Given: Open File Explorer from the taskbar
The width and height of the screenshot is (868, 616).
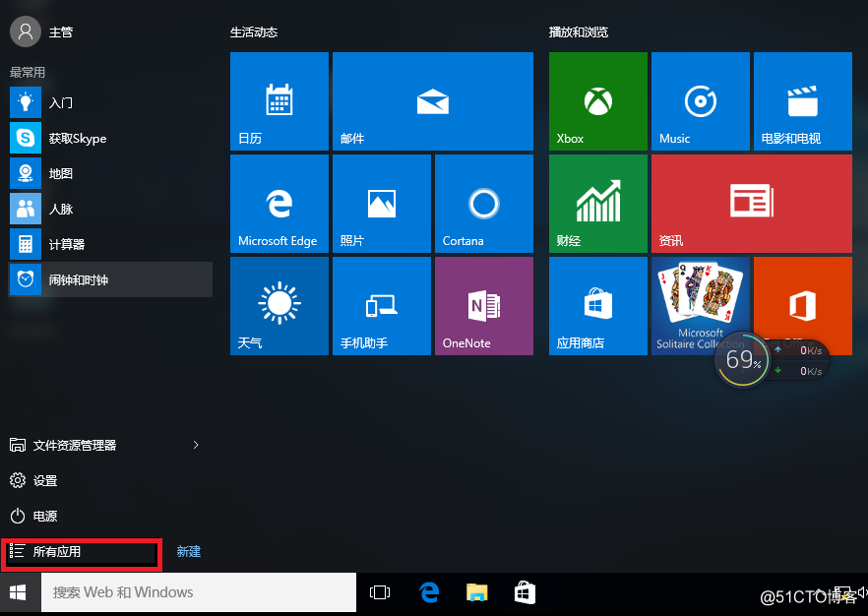Looking at the screenshot, I should pos(476,592).
